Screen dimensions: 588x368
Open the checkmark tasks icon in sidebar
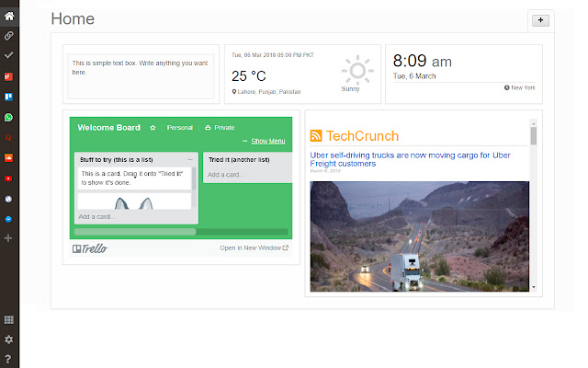[x=8, y=55]
